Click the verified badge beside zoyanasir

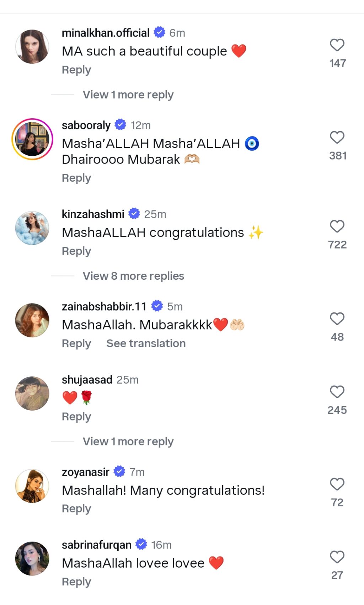tap(119, 472)
